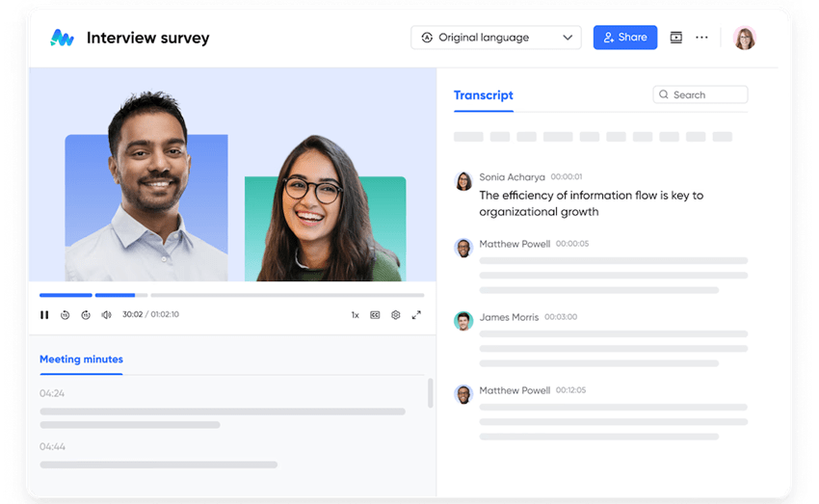Select the Transcript tab
Viewport: 819px width, 504px height.
click(483, 95)
